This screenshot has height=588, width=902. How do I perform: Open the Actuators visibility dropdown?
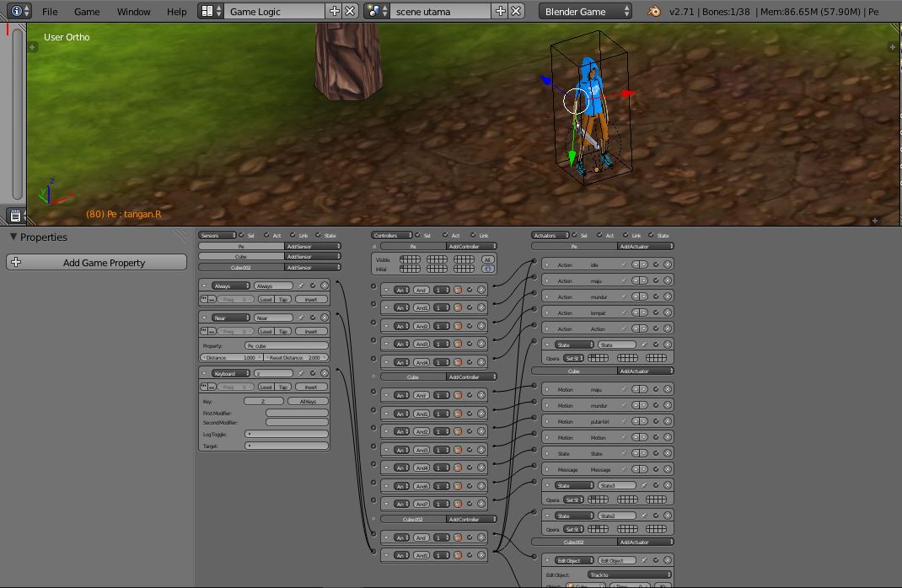tap(550, 235)
